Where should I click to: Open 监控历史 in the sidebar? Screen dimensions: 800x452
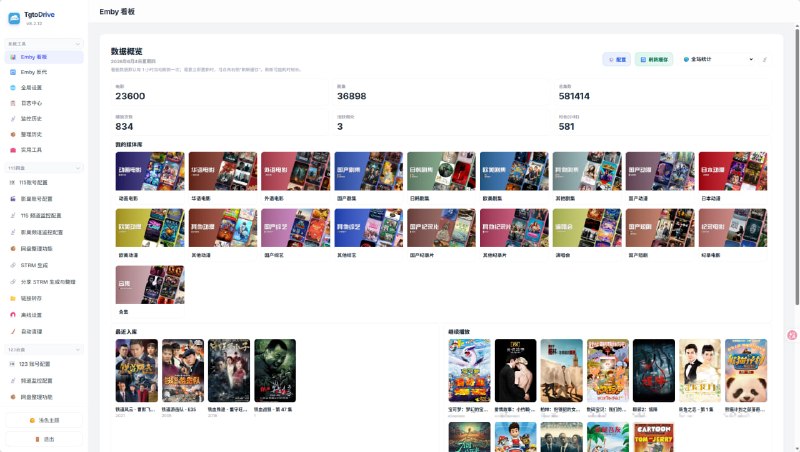tap(44, 119)
